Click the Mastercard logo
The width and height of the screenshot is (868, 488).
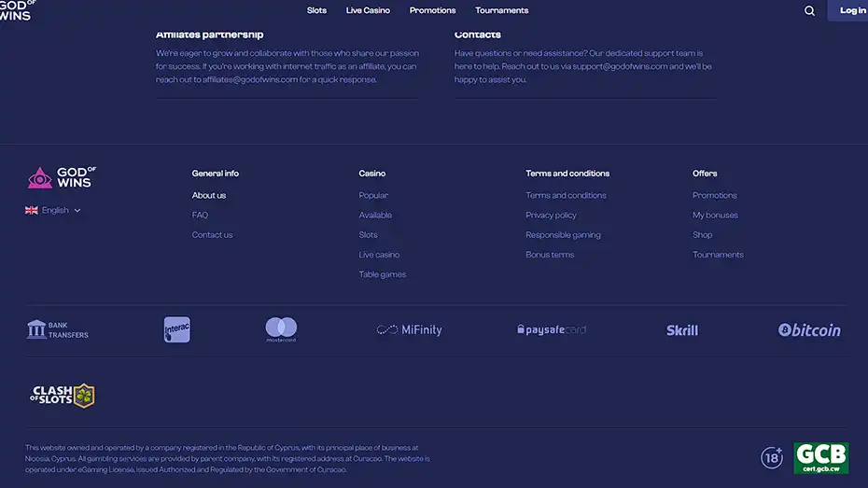[x=281, y=329]
